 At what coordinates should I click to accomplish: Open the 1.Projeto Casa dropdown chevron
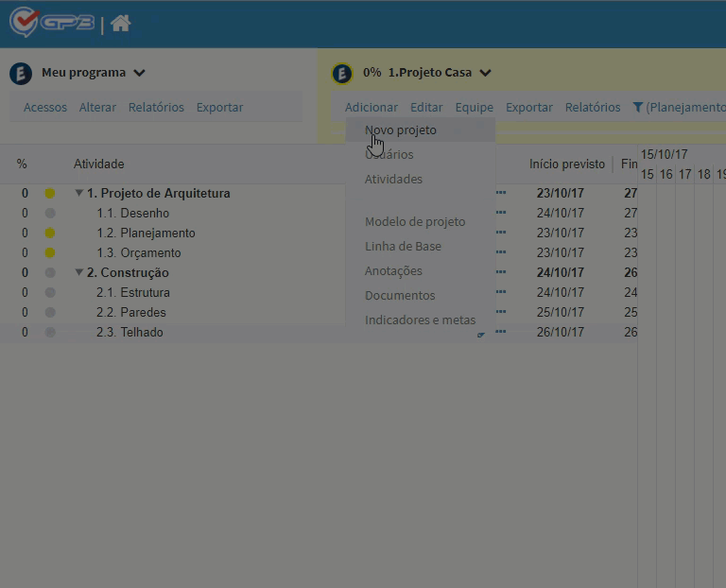point(485,73)
